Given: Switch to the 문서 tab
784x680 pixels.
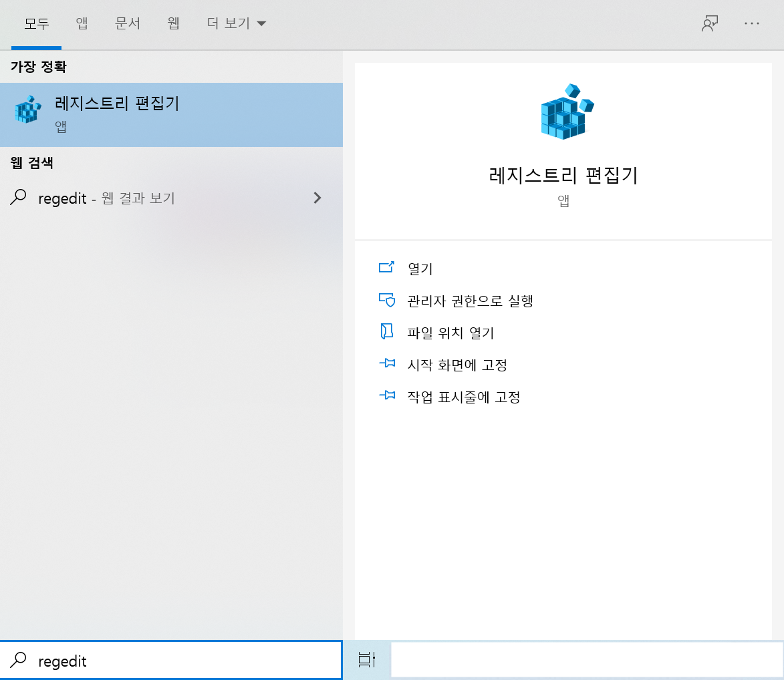Looking at the screenshot, I should (128, 23).
